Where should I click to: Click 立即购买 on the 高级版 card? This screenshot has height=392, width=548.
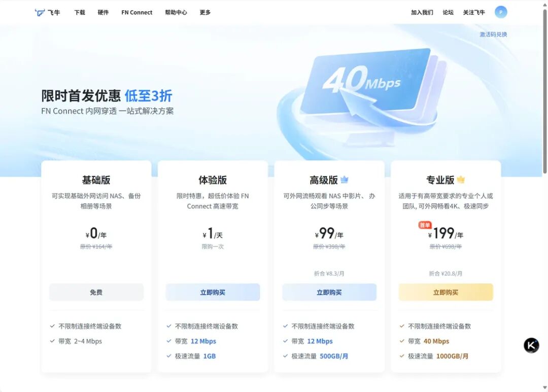click(x=329, y=292)
